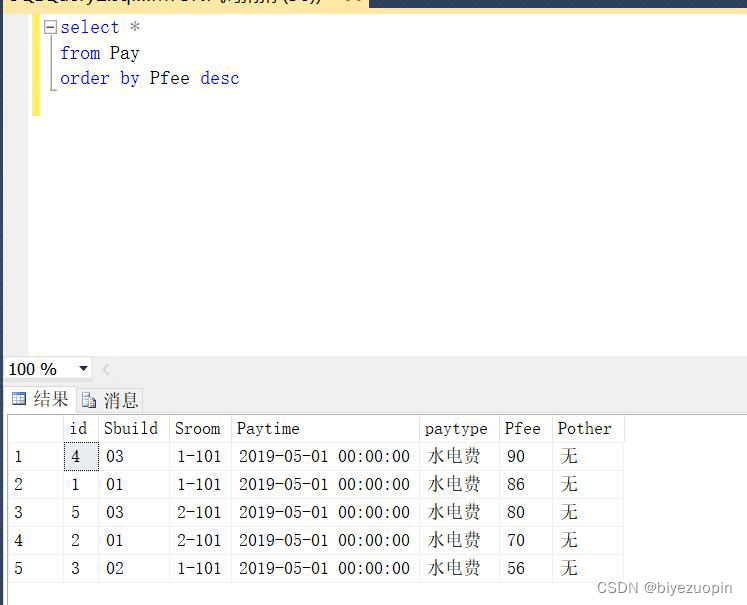Viewport: 747px width, 605px height.
Task: Select the Pother column header
Action: pyautogui.click(x=588, y=428)
